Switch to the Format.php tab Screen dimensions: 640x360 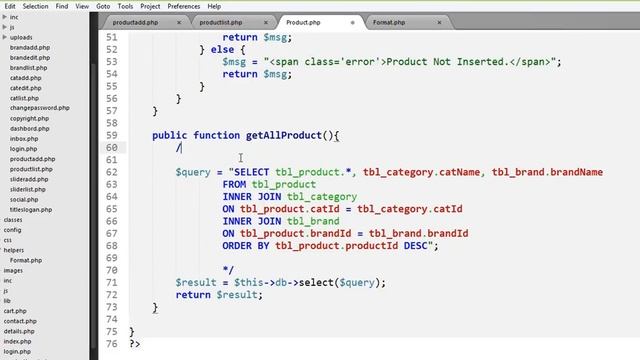click(x=389, y=22)
